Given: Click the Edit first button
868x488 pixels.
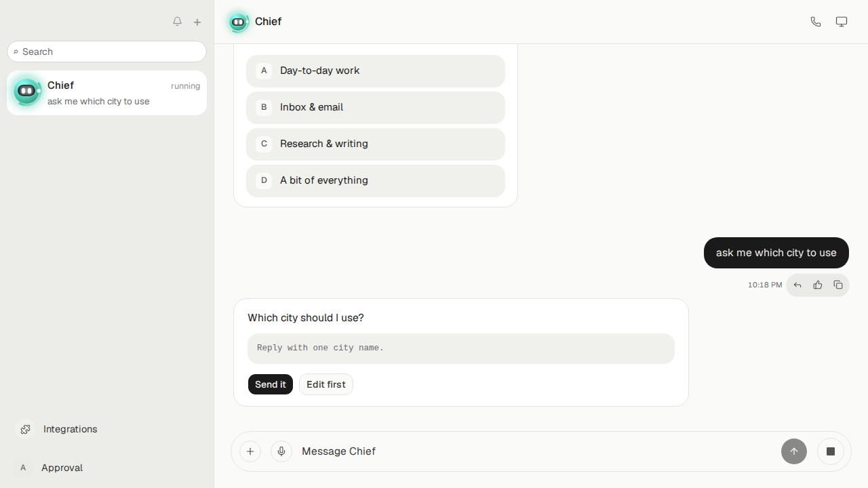Looking at the screenshot, I should [x=326, y=384].
